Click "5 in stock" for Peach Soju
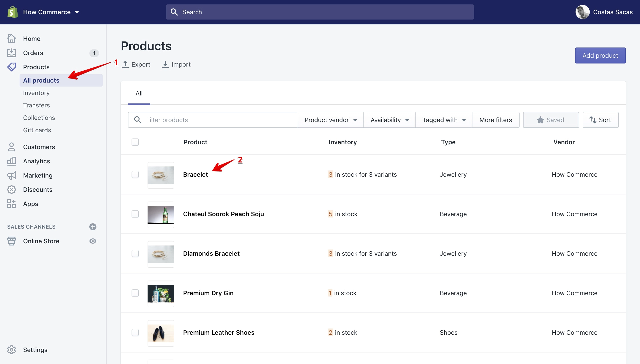The image size is (640, 364). pyautogui.click(x=343, y=214)
